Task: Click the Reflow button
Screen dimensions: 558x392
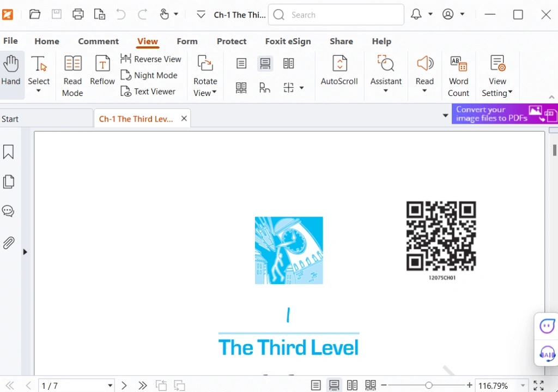Action: click(x=102, y=70)
